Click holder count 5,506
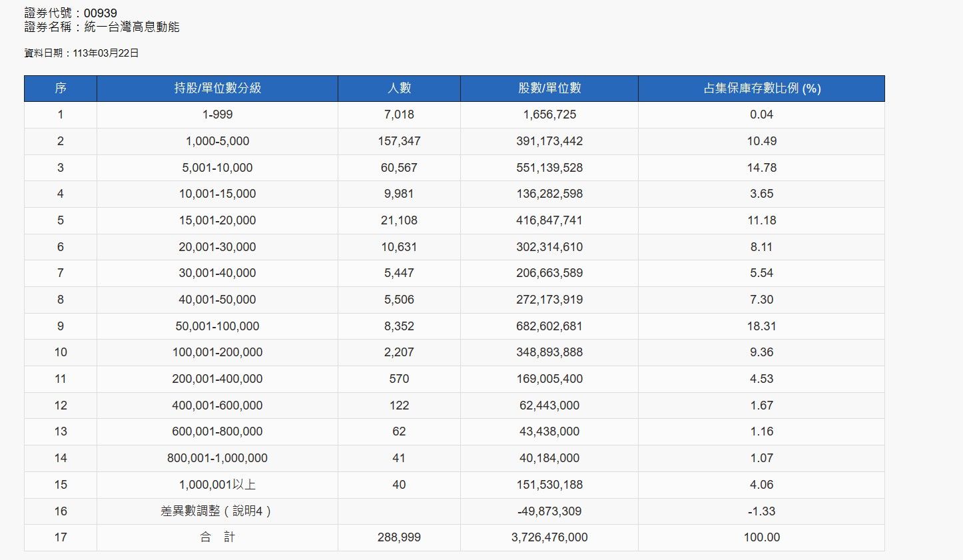The height and width of the screenshot is (560, 963). pos(399,300)
